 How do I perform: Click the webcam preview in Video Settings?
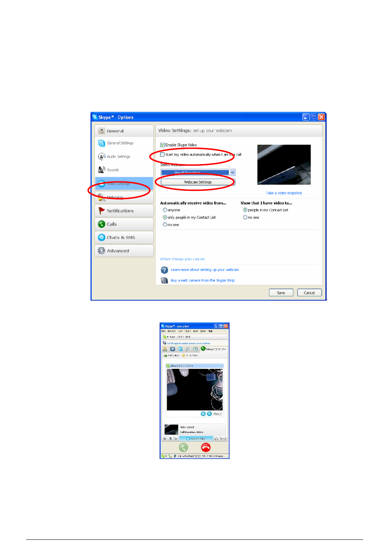point(284,164)
